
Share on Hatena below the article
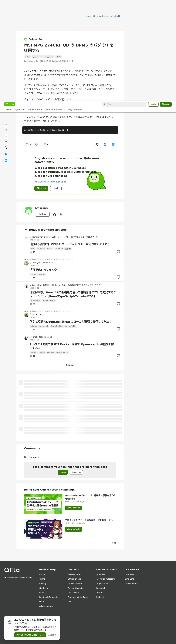pos(113,144)
